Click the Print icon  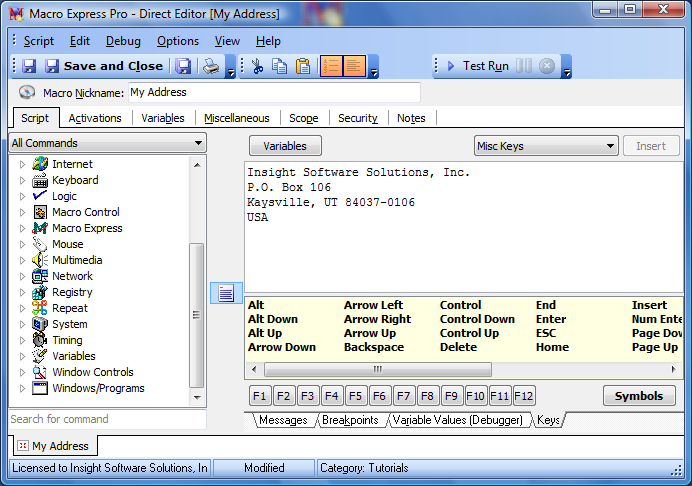pos(211,67)
